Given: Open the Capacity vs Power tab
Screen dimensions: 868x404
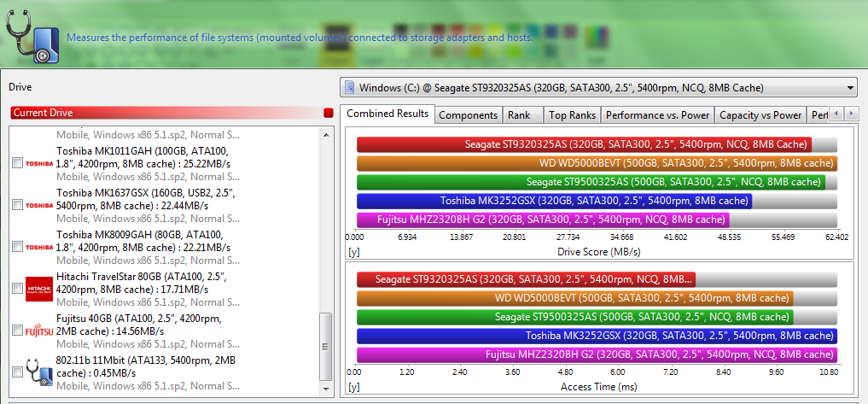Looking at the screenshot, I should pyautogui.click(x=760, y=115).
